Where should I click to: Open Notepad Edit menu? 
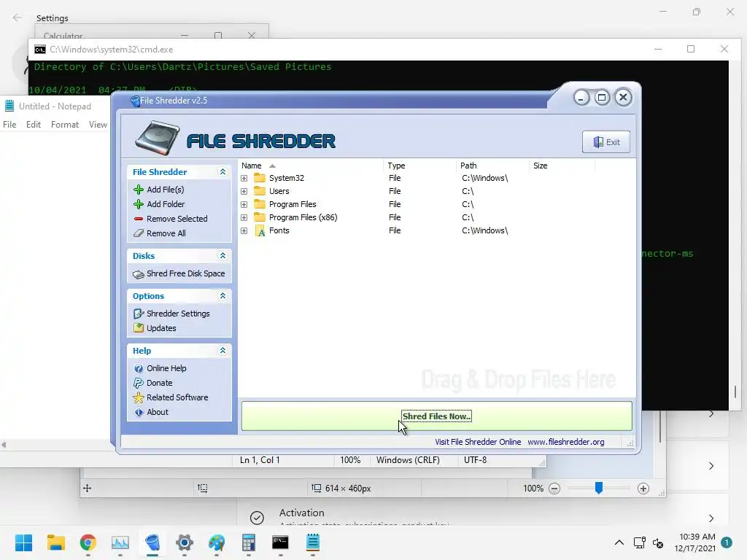tap(34, 125)
